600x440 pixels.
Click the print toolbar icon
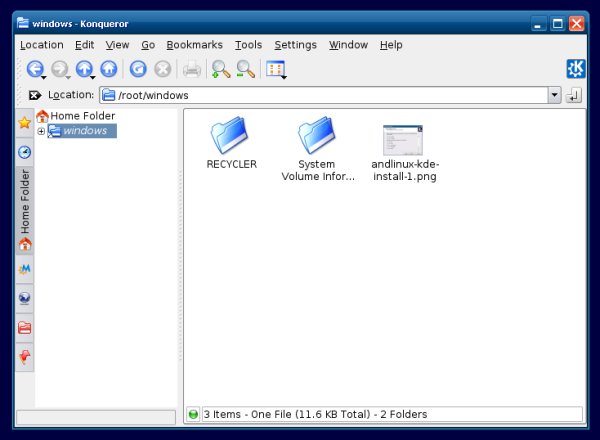[191, 69]
